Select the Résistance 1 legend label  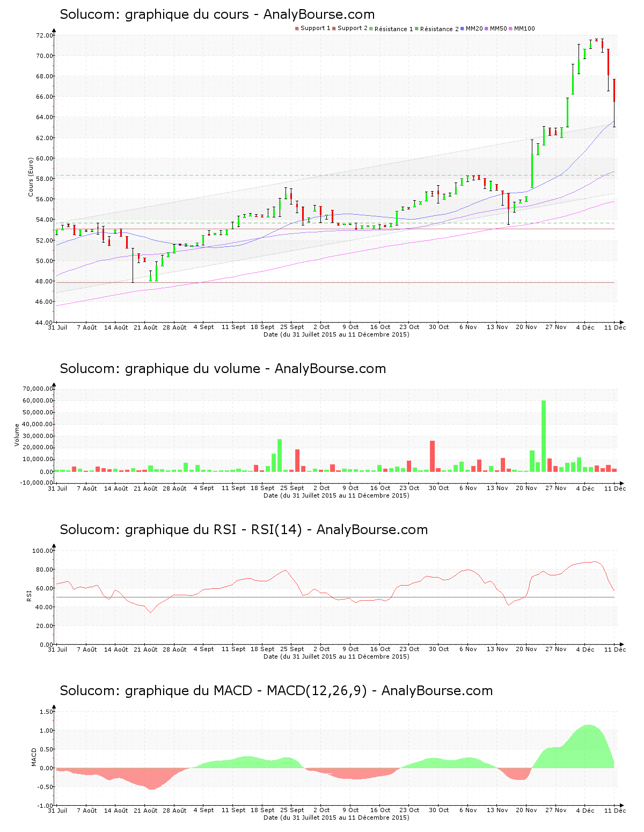[394, 29]
